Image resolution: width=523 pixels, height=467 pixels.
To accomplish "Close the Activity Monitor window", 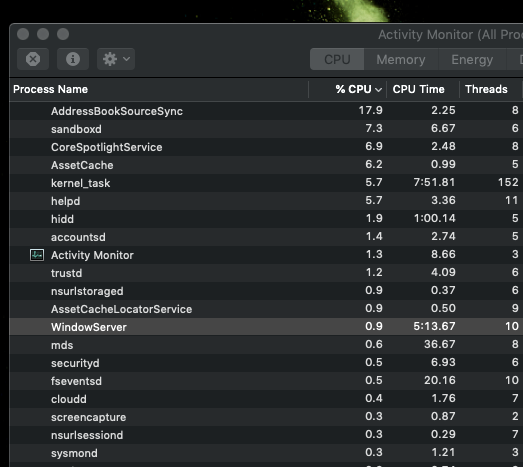I will point(23,34).
